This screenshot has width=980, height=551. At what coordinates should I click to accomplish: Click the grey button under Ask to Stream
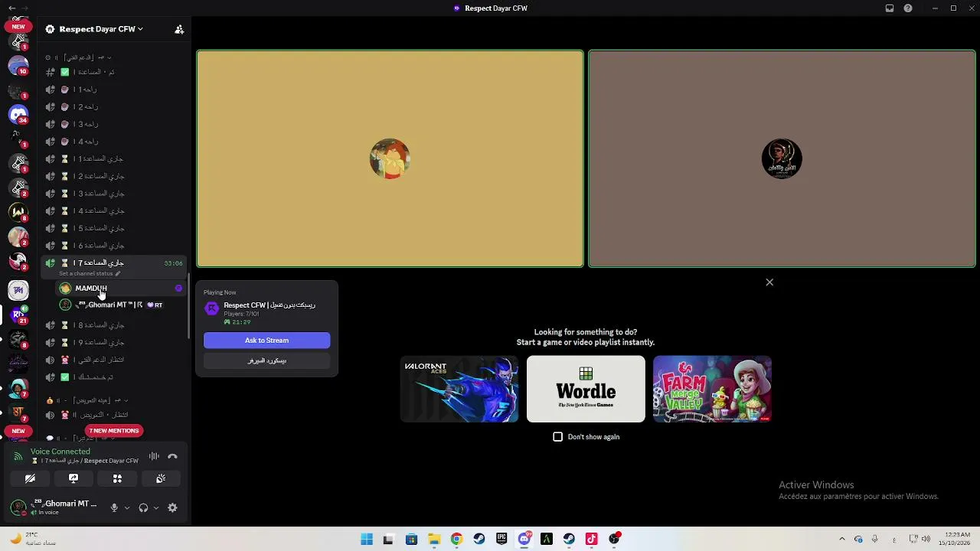pos(266,360)
